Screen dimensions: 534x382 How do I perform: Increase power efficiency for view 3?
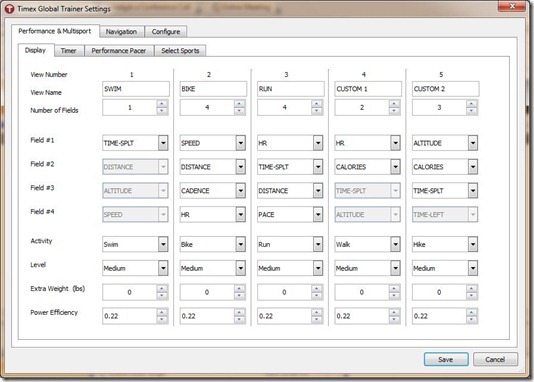[317, 312]
